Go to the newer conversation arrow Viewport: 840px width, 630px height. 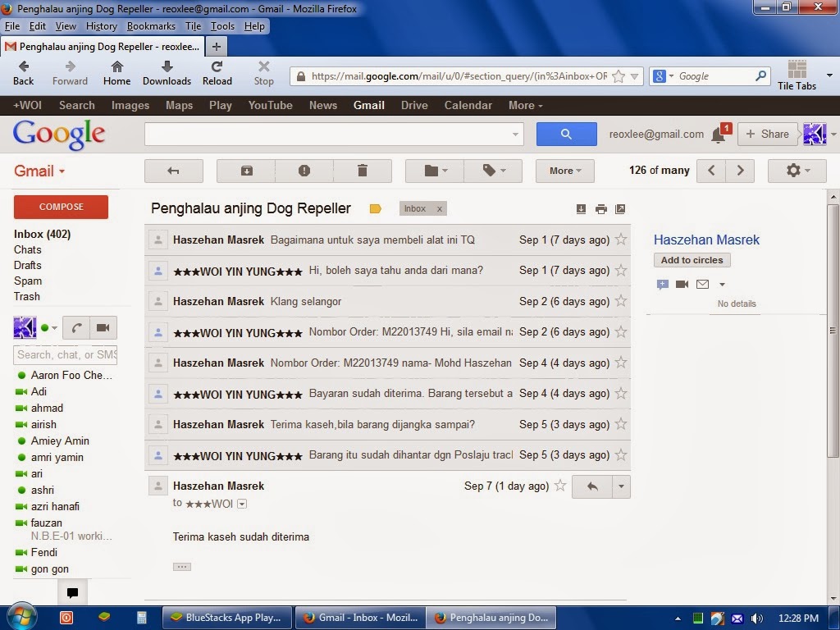(x=711, y=171)
